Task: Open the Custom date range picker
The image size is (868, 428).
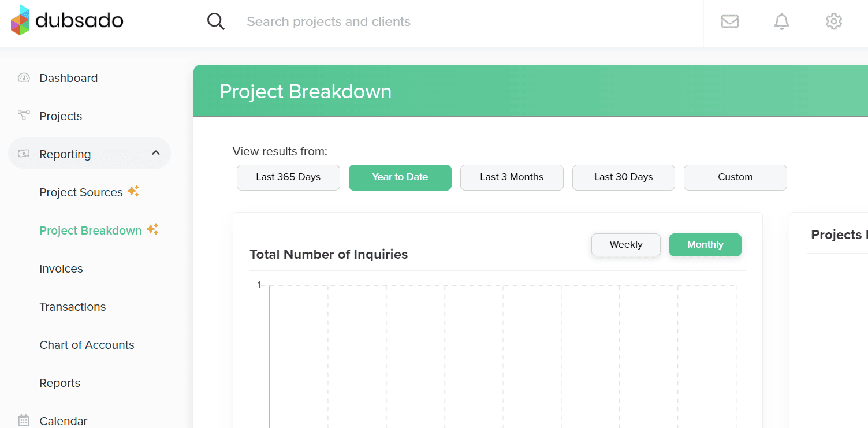Action: coord(735,177)
